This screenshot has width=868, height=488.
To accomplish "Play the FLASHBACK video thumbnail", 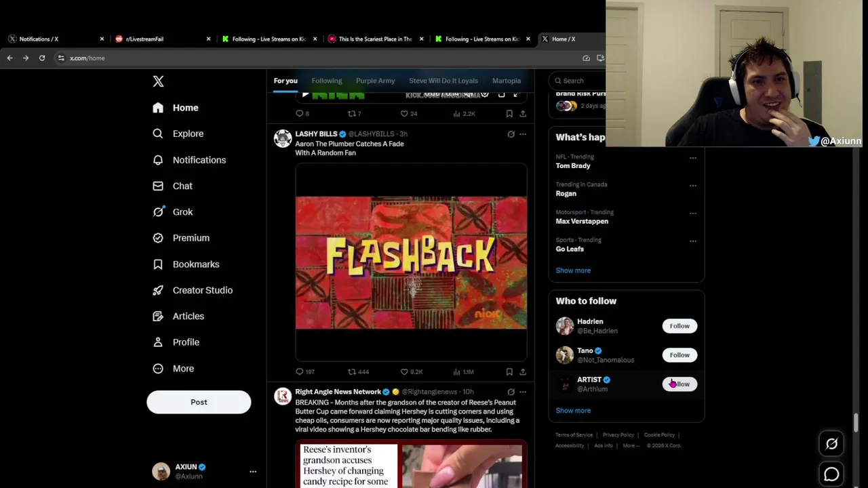I will pos(411,262).
